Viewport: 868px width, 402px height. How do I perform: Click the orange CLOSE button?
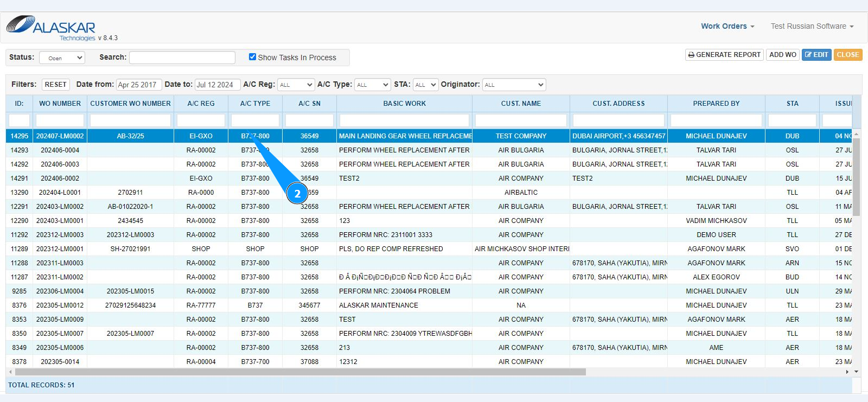pyautogui.click(x=847, y=55)
